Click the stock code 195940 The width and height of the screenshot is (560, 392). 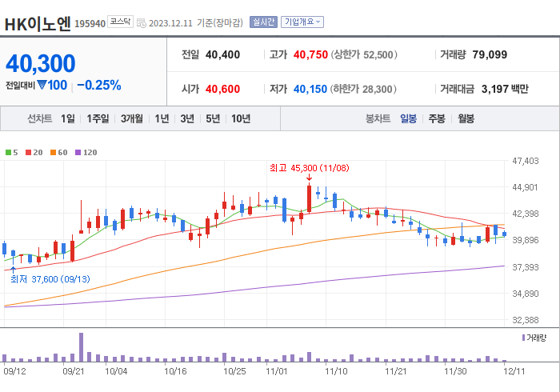pos(90,24)
